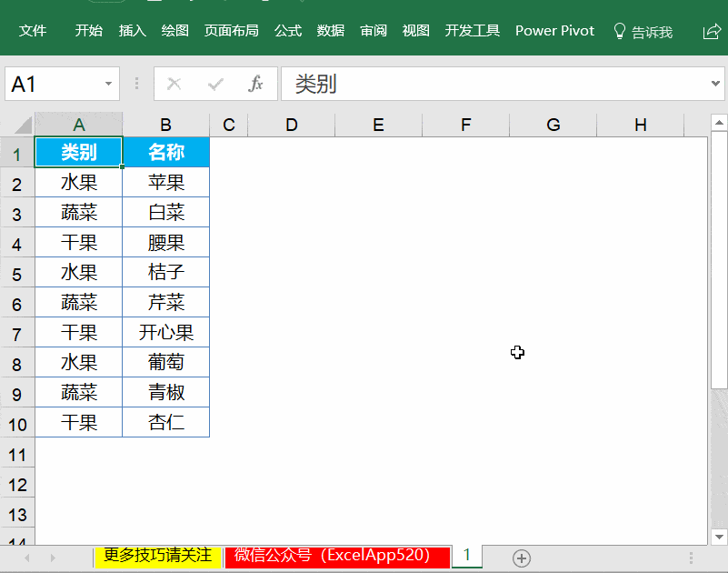
Task: Expand the formula bar divider dots
Action: (135, 83)
